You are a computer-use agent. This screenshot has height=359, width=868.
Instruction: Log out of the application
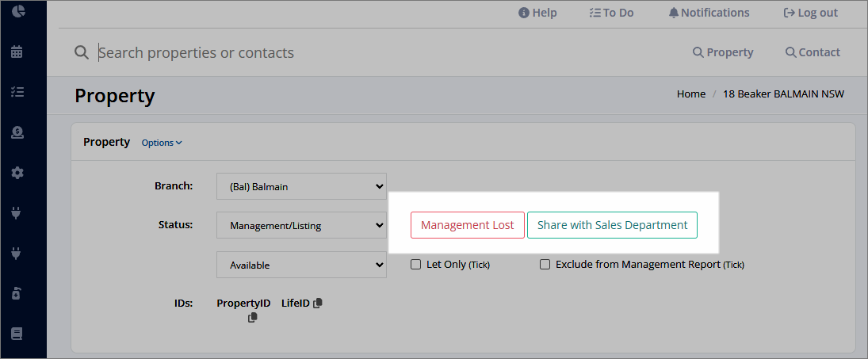811,13
